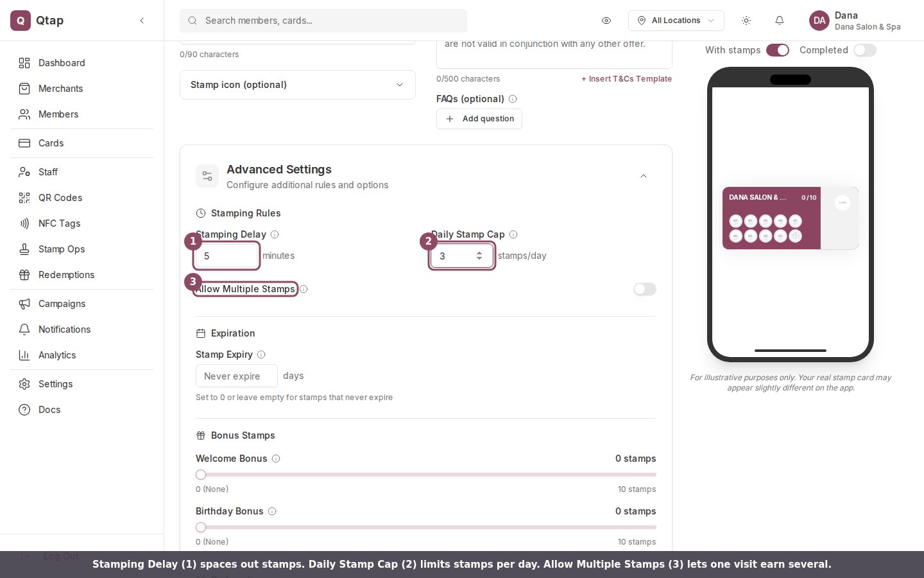Focus the Search members, cards field
This screenshot has height=578, width=924.
[323, 21]
